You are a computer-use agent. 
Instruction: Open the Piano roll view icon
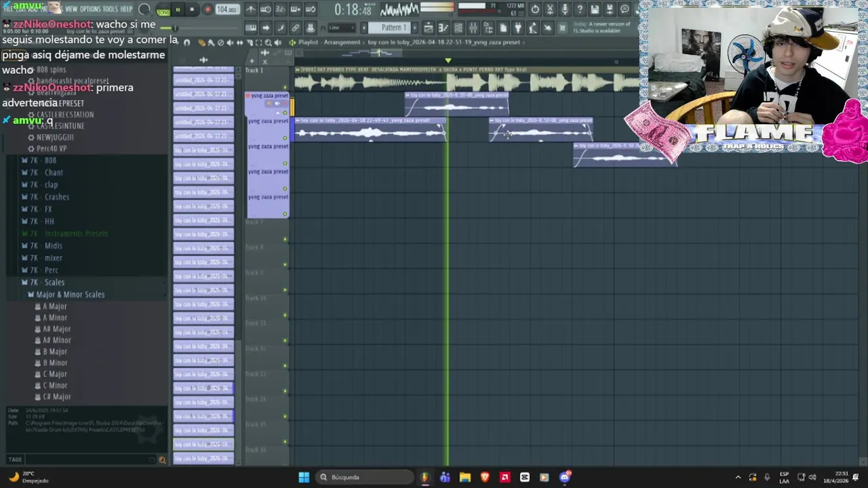443,28
